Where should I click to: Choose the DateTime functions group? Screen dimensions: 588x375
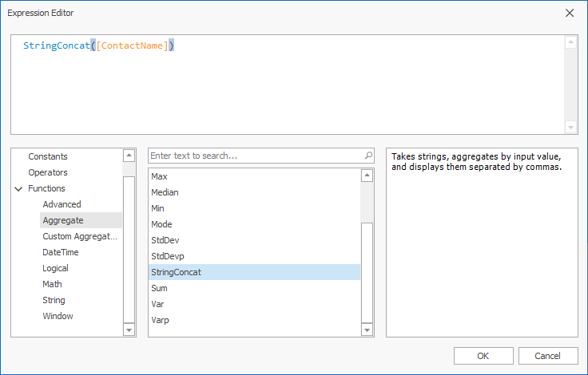61,252
